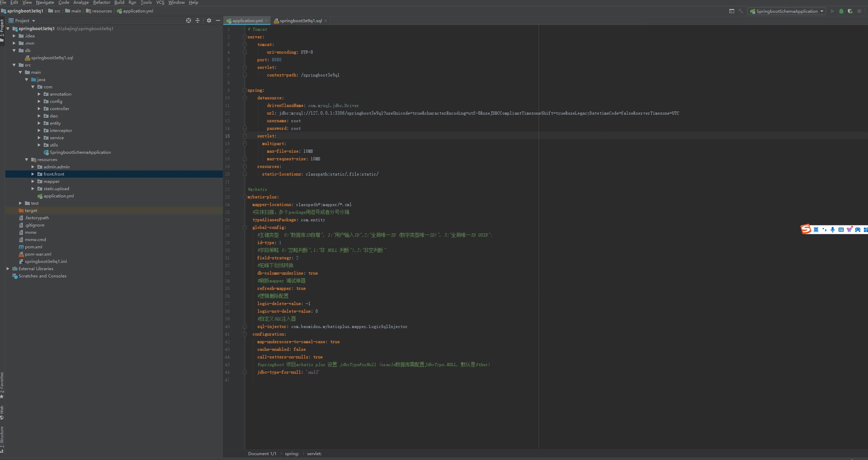Select springboot3e9q1.sql in db folder

[x=52, y=57]
